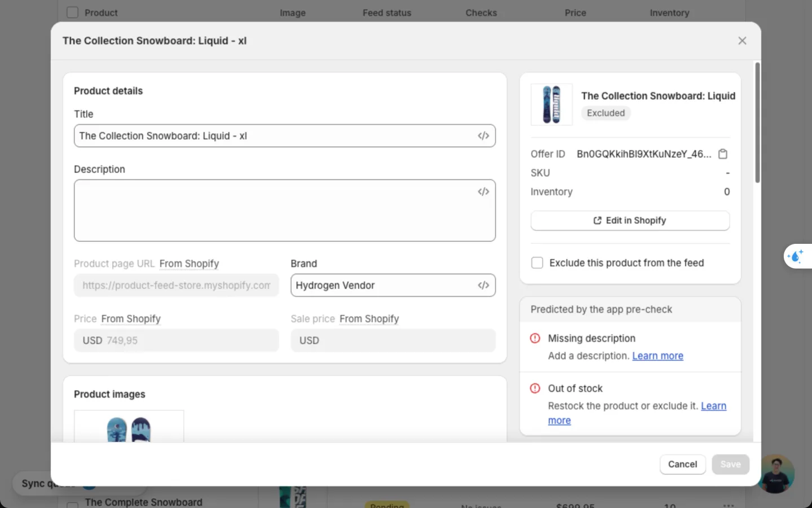
Task: Click Edit in Shopify button
Action: click(630, 221)
